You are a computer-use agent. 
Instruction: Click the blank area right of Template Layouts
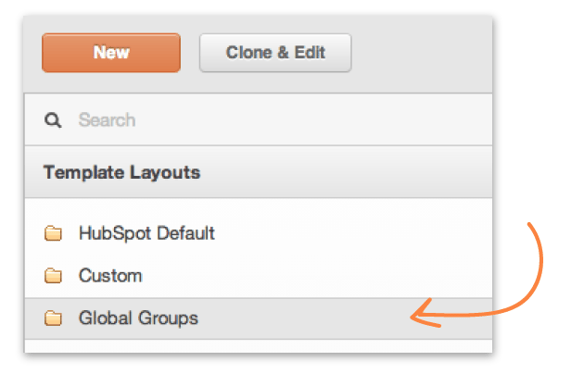click(x=346, y=172)
